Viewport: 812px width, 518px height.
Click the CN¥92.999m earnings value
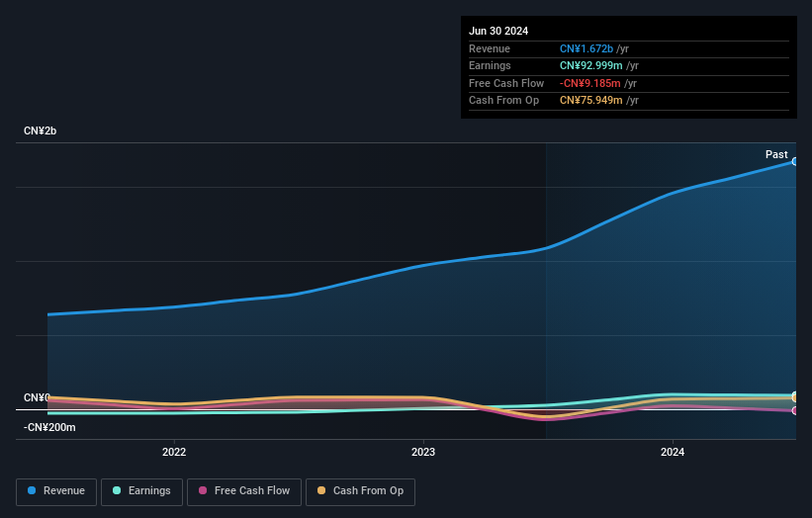tap(590, 65)
